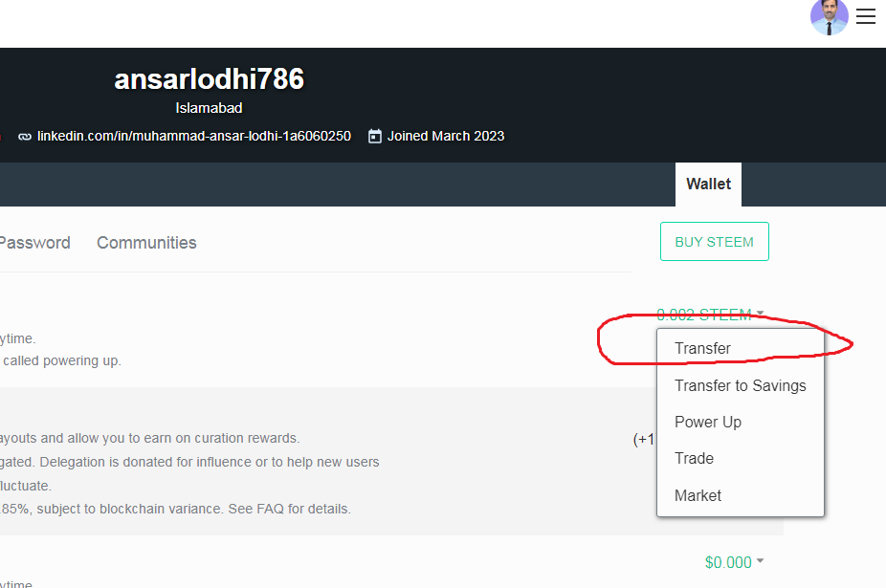
Task: Click the Joined March 2023 text
Action: pyautogui.click(x=446, y=136)
